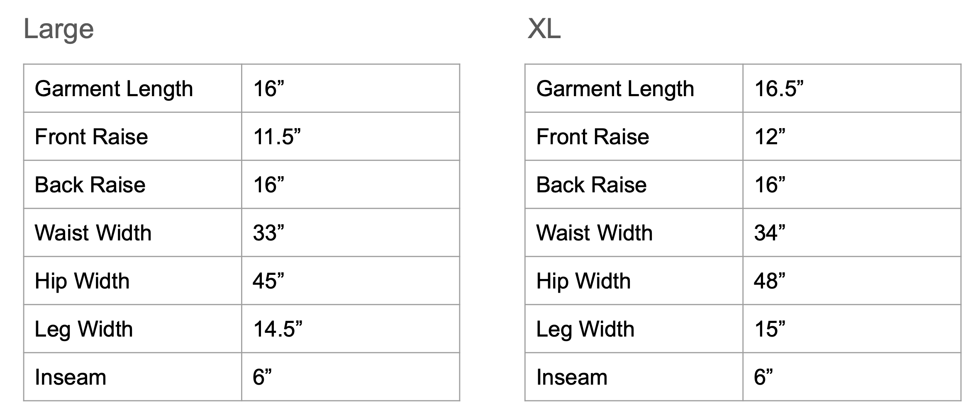Click the 16.5” value in XL table
This screenshot has width=980, height=417.
point(779,89)
